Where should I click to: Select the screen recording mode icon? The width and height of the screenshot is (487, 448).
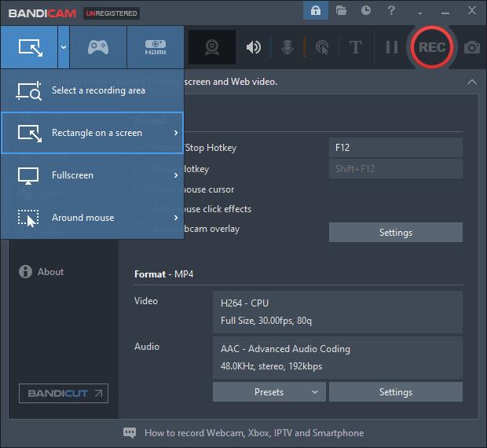tap(30, 47)
